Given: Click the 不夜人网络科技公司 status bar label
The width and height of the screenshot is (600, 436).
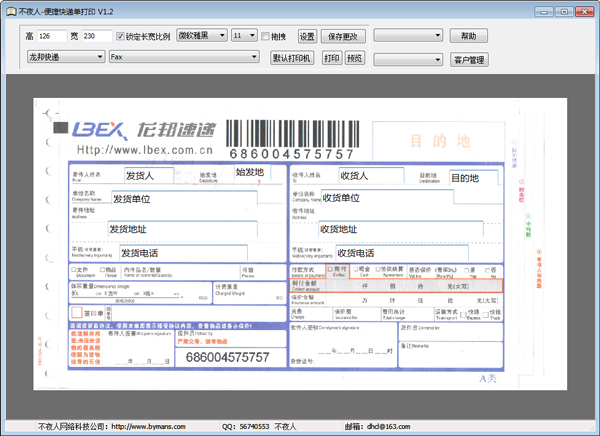Looking at the screenshot, I should (x=72, y=426).
